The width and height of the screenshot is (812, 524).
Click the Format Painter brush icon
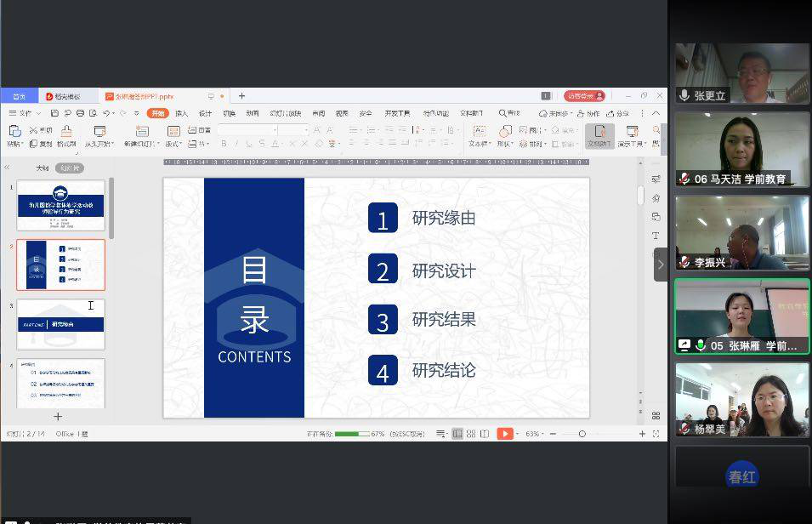(65, 131)
